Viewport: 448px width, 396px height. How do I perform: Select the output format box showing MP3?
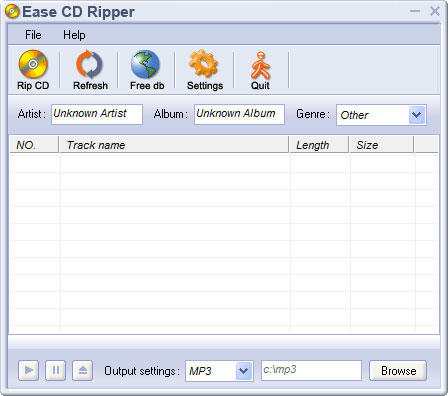[x=219, y=371]
